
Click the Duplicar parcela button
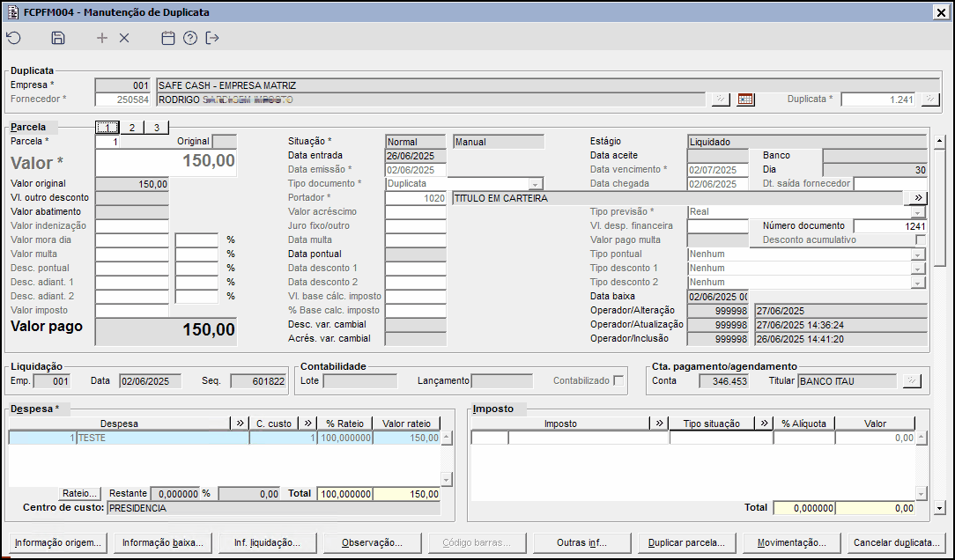(x=686, y=542)
